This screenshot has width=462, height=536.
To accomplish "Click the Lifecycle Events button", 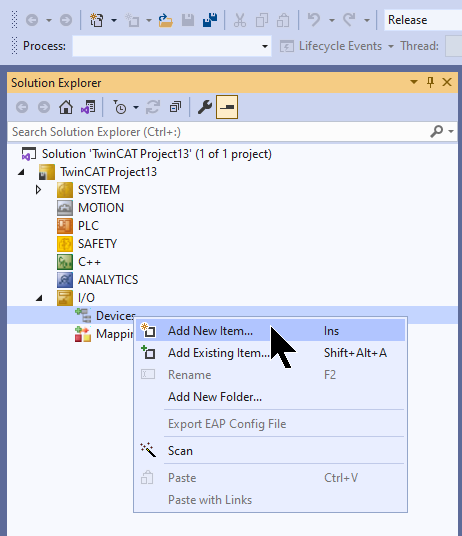I will [x=337, y=46].
